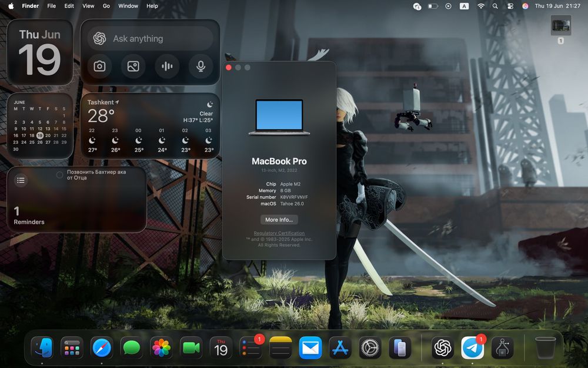Screen dimensions: 588x368
Task: Open the File menu
Action: [51, 6]
